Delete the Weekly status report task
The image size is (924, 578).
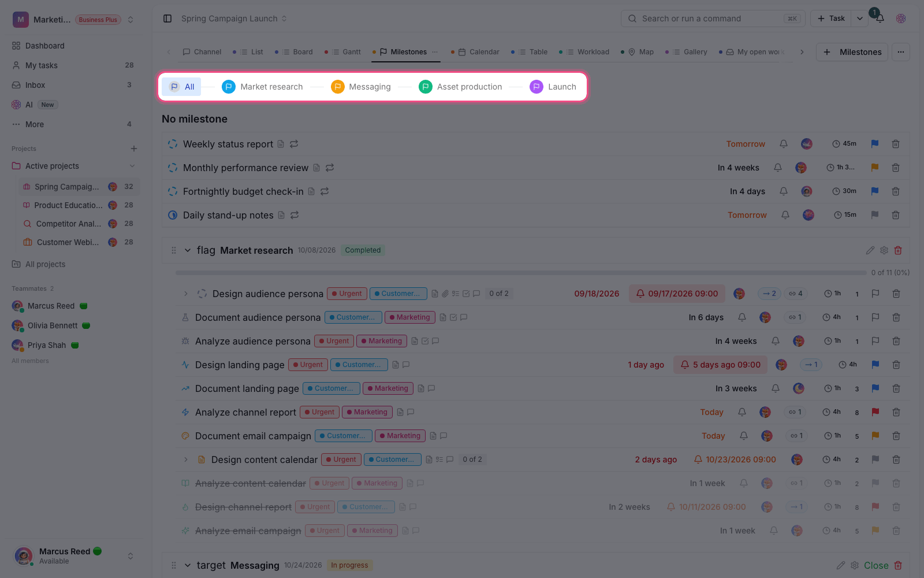pos(896,144)
